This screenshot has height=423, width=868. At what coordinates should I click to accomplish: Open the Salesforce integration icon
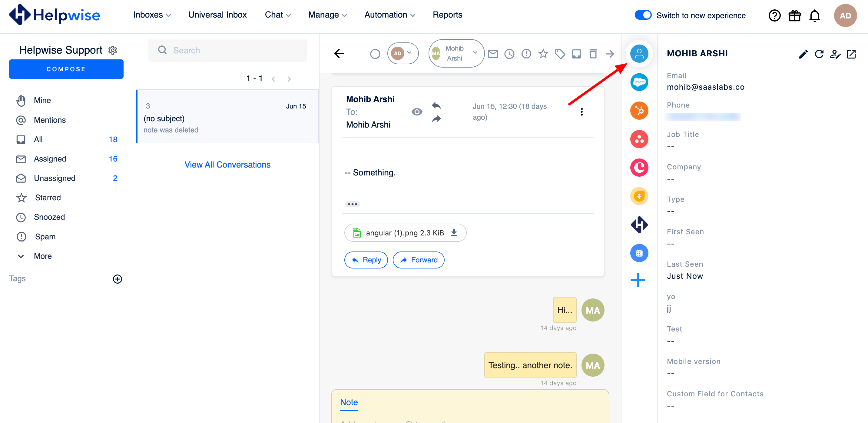pos(639,82)
